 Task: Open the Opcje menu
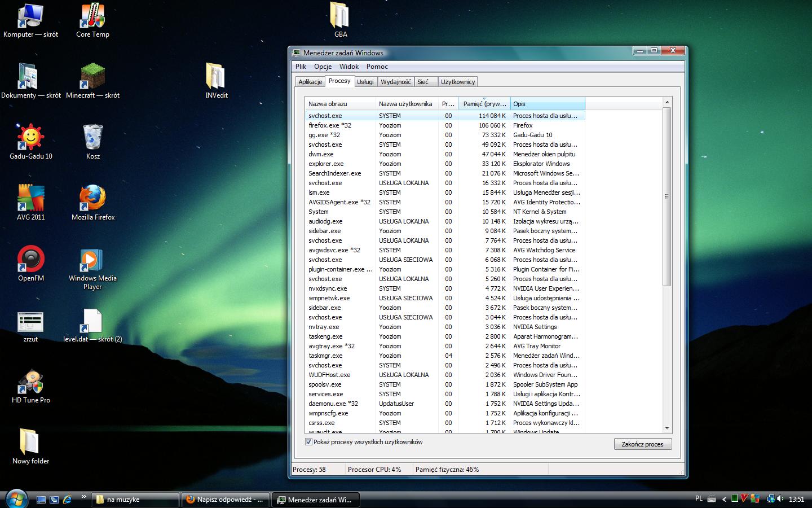click(323, 67)
